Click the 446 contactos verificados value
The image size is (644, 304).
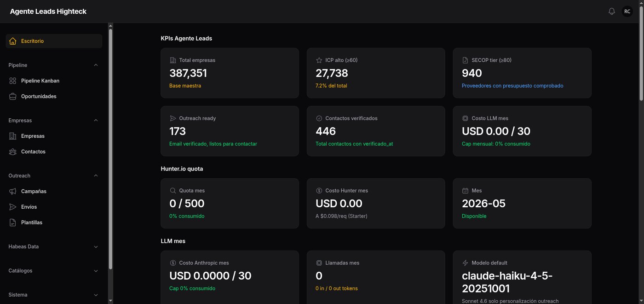[326, 131]
